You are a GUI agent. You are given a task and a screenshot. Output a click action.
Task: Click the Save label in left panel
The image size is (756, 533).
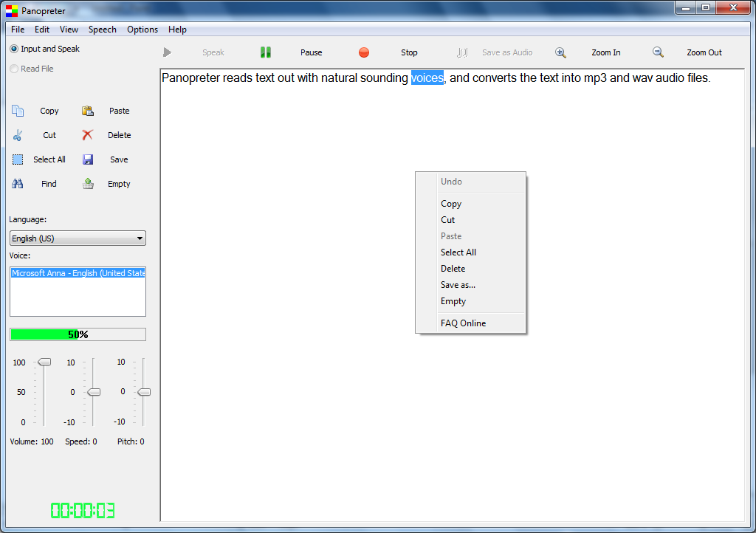click(x=119, y=159)
